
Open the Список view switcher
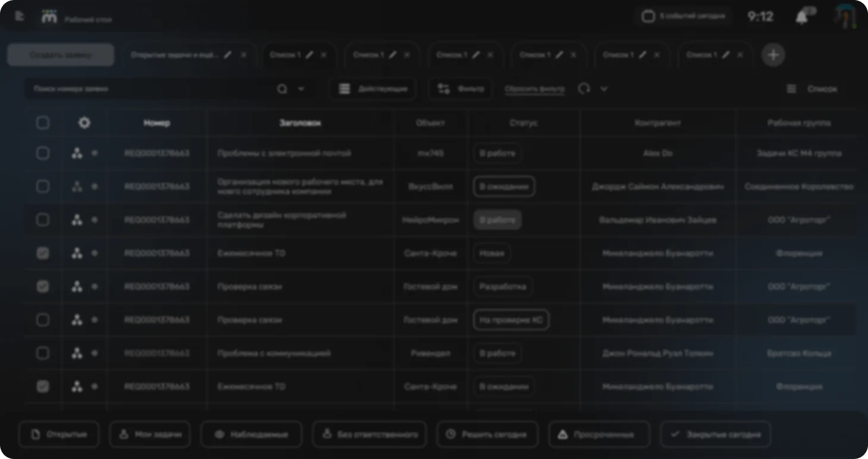[x=812, y=89]
